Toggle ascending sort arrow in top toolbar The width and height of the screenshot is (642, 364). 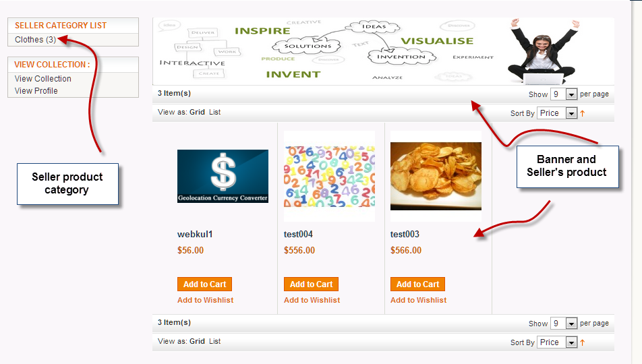582,113
